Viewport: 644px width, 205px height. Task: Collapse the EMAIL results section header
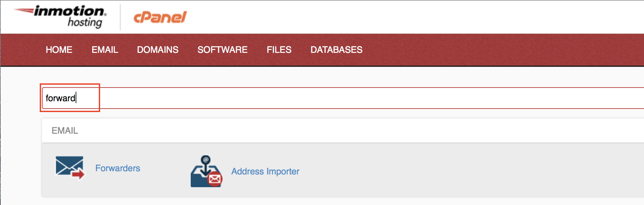65,131
